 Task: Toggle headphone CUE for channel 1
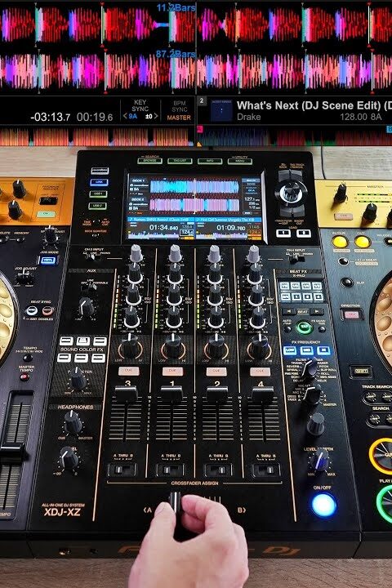(172, 372)
